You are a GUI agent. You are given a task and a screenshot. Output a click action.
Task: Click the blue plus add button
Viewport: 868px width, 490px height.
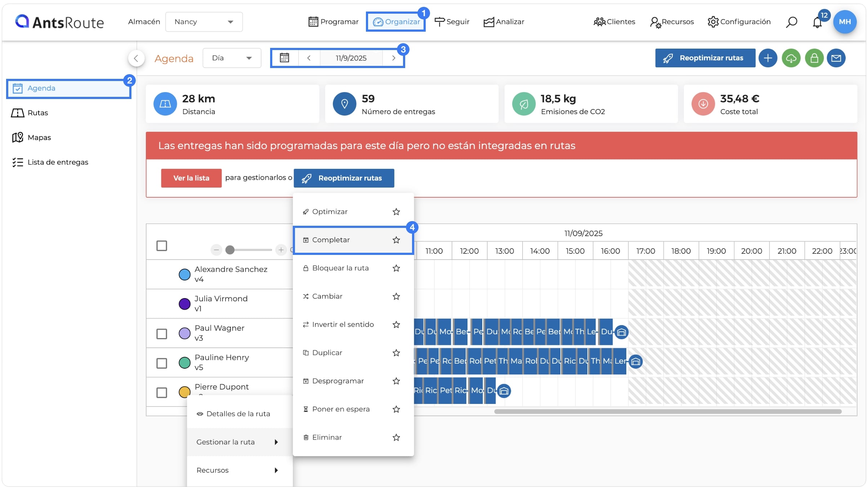pos(768,58)
